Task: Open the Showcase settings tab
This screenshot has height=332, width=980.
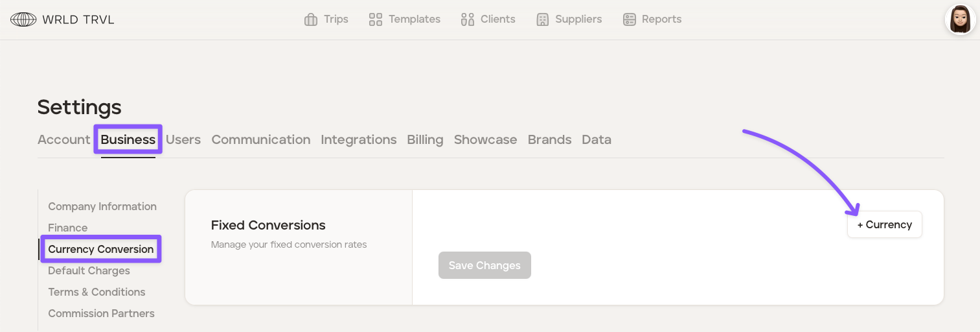Action: pos(485,139)
